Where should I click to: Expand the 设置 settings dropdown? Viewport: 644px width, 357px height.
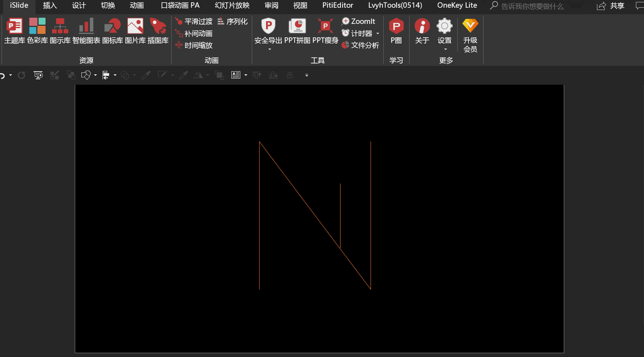point(445,49)
